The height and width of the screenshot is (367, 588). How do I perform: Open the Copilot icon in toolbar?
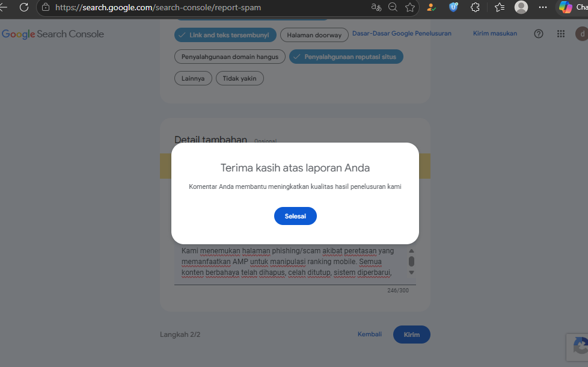click(566, 7)
